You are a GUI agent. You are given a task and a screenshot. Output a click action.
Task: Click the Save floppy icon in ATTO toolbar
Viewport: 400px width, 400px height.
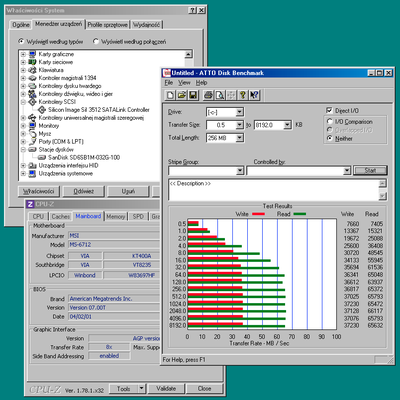coord(193,95)
